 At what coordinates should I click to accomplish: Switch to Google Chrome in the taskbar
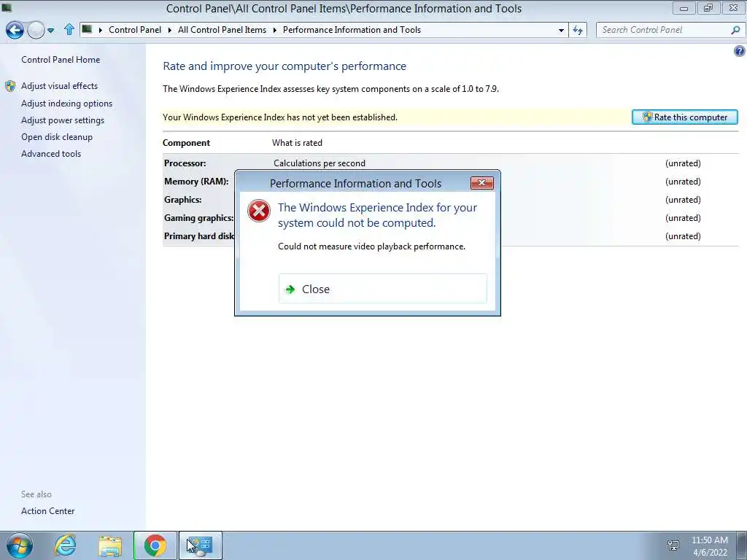[155, 545]
